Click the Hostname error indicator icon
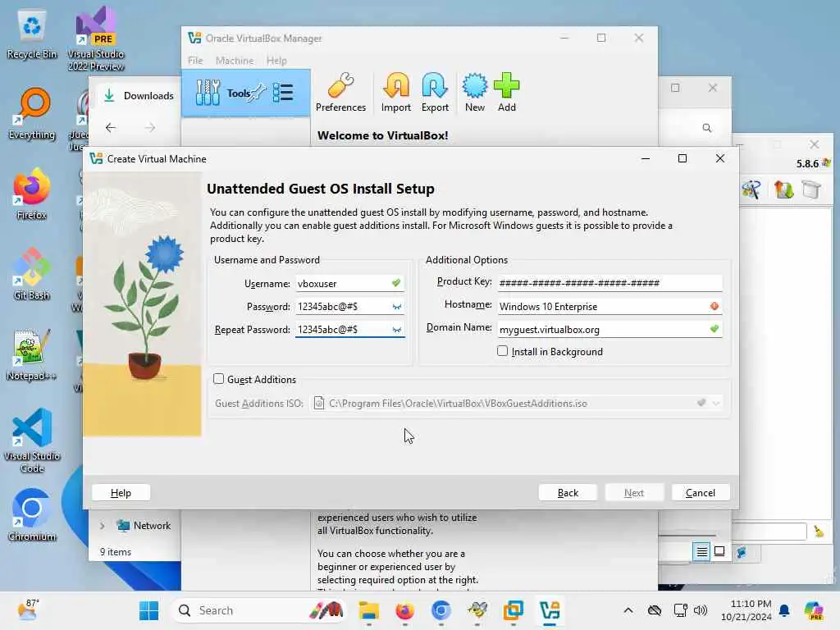Image resolution: width=840 pixels, height=630 pixels. 714,306
